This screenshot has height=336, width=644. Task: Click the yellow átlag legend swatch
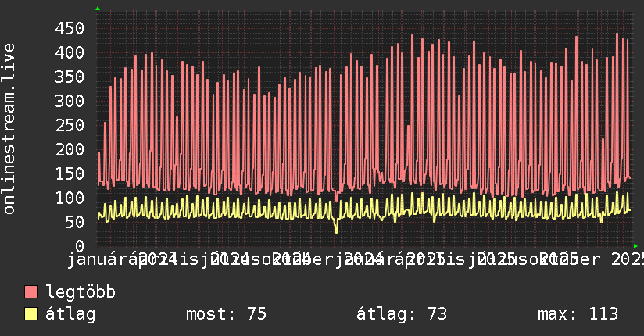(30, 314)
